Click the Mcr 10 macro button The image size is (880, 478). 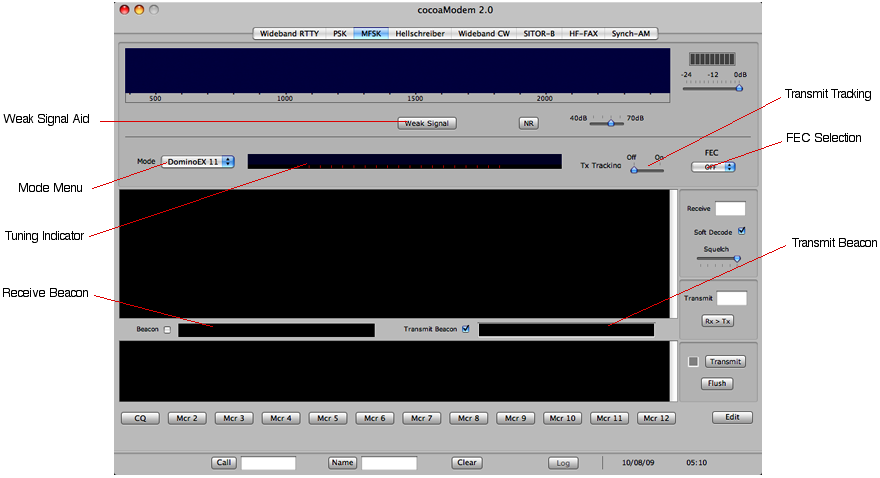[562, 419]
